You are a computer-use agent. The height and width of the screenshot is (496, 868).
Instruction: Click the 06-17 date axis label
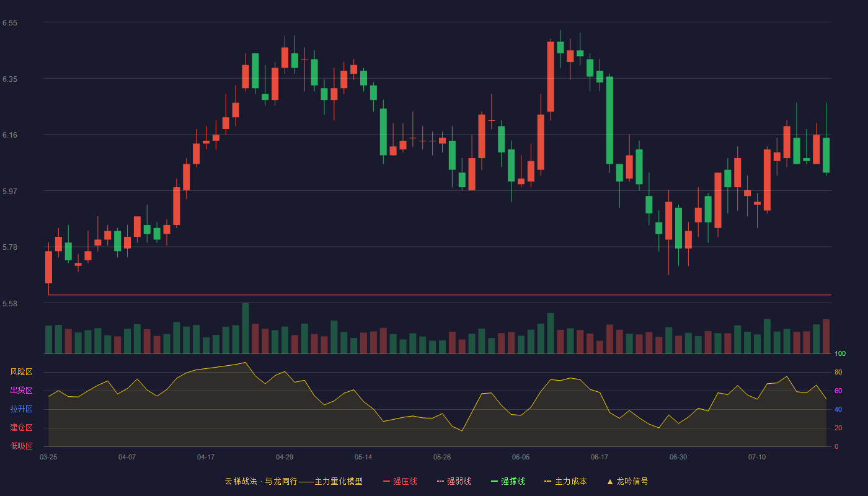pyautogui.click(x=600, y=457)
